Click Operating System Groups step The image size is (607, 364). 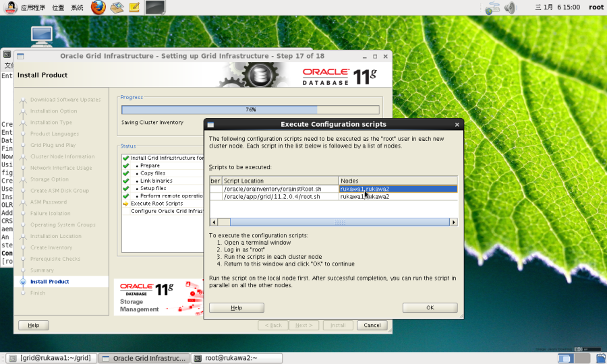(x=63, y=224)
